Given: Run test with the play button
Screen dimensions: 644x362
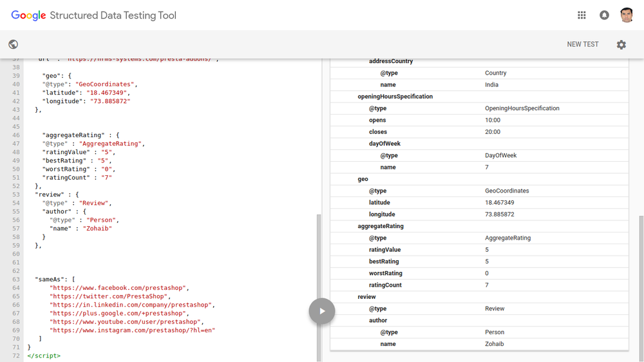Looking at the screenshot, I should [322, 311].
